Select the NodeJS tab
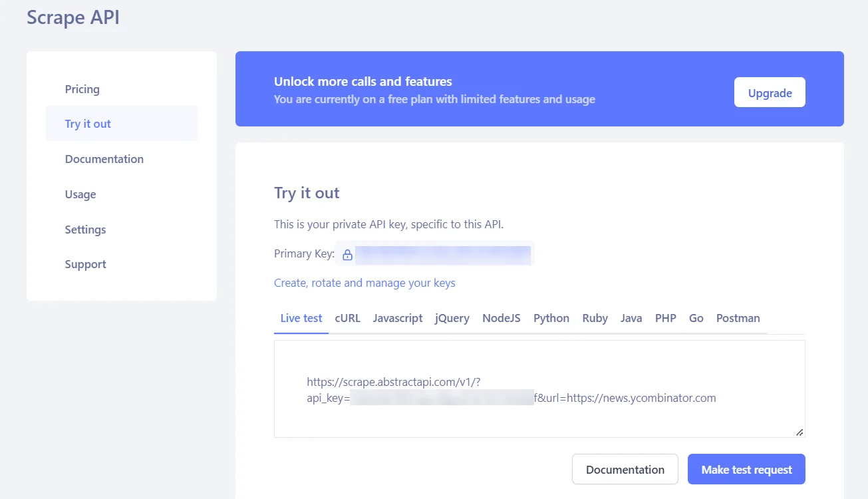This screenshot has width=868, height=499. tap(501, 318)
